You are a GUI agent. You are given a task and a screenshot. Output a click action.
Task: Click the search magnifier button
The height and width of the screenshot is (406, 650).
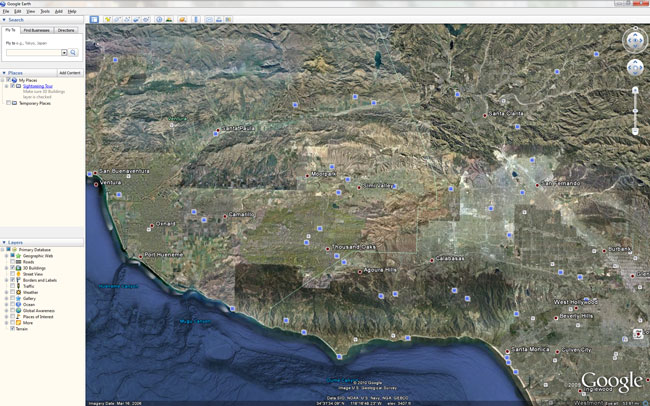click(x=73, y=53)
